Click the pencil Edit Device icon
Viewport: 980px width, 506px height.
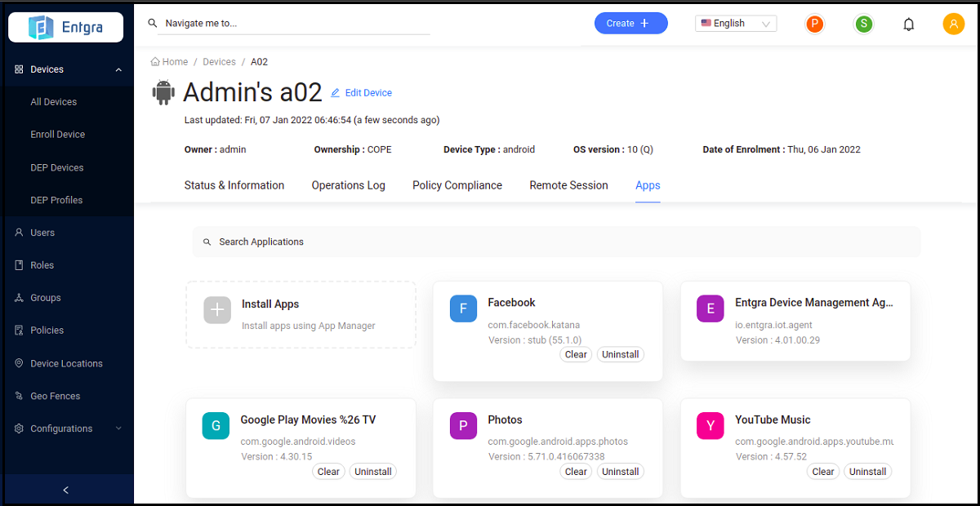coord(335,93)
